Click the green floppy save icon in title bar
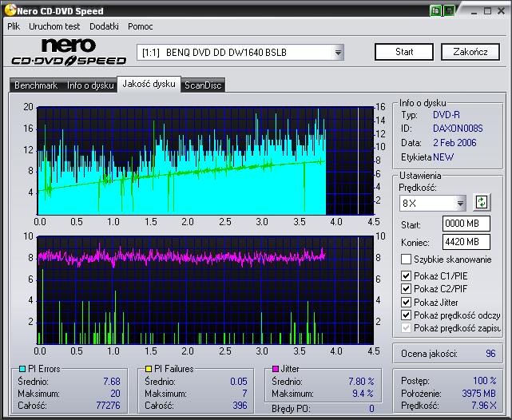512x420 pixels. point(449,10)
